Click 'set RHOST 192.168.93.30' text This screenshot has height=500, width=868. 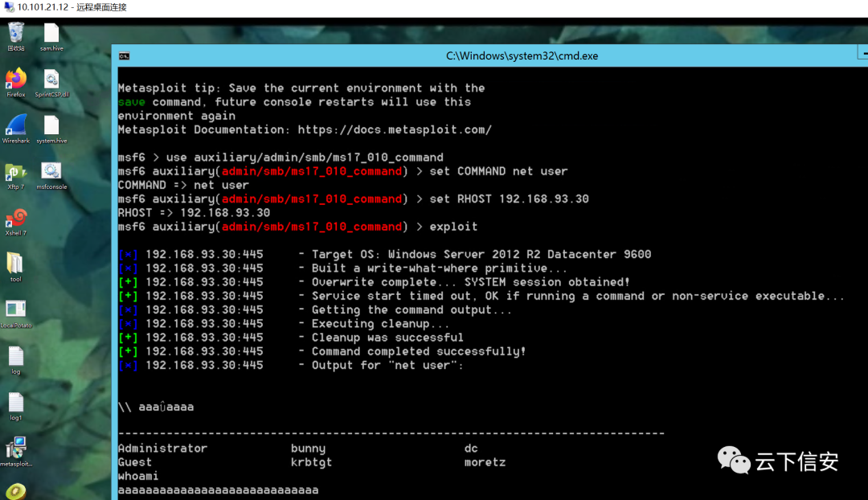510,199
